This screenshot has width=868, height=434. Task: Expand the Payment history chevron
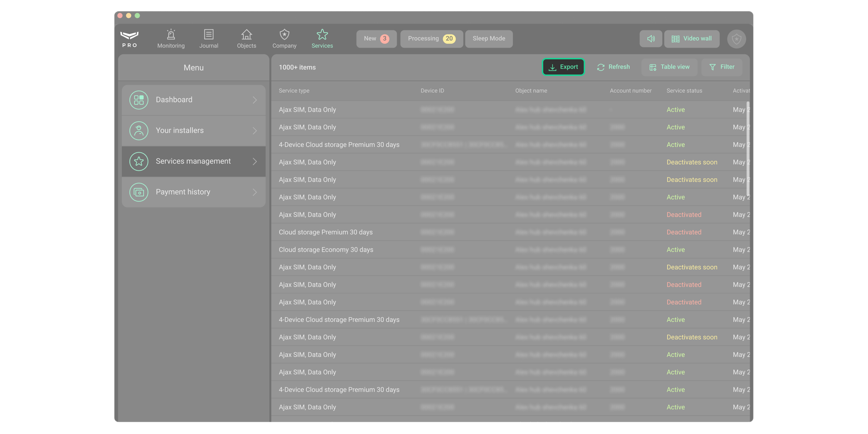pyautogui.click(x=255, y=192)
